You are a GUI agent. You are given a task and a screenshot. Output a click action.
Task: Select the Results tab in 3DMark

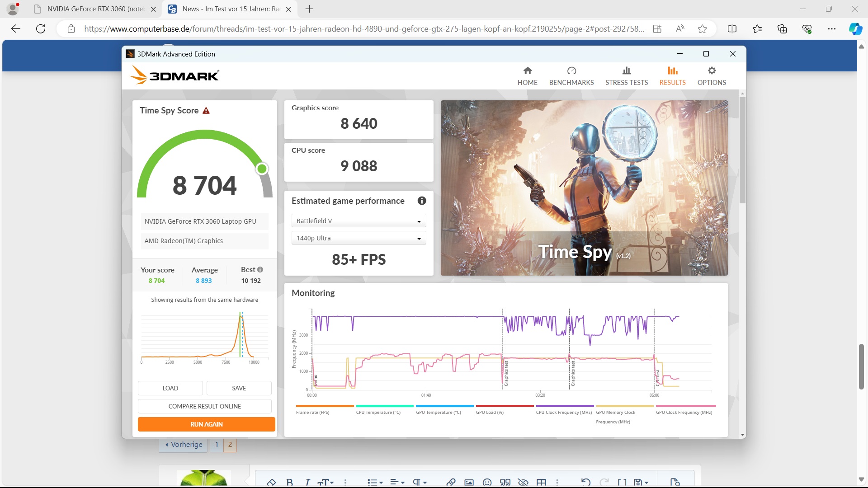coord(672,76)
